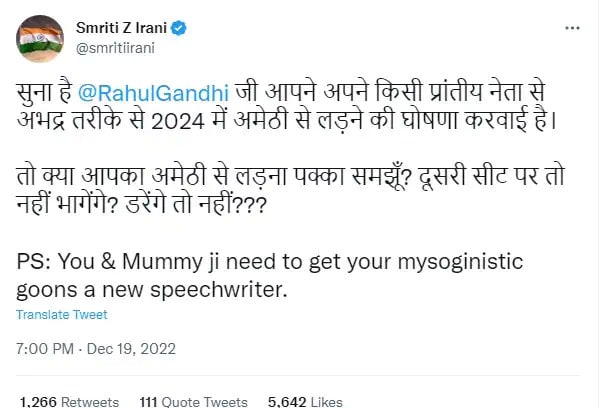
Task: Open Smriti Z Irani's profile picture
Action: tap(41, 37)
